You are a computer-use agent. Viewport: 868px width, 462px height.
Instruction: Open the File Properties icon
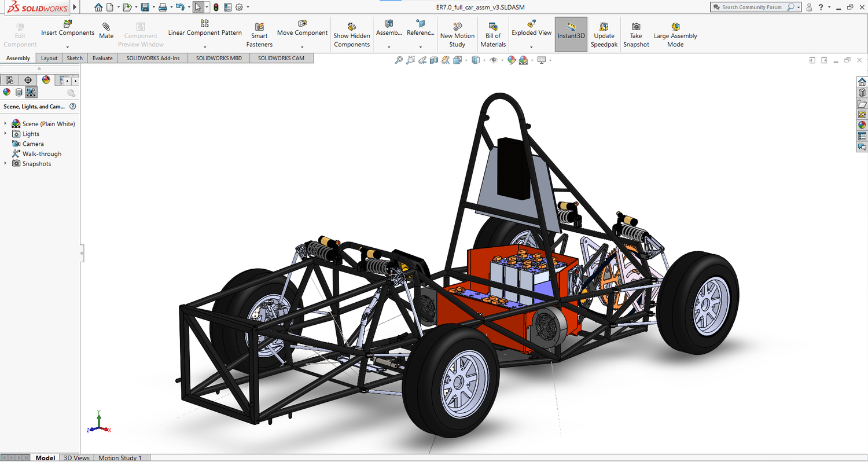tap(227, 7)
